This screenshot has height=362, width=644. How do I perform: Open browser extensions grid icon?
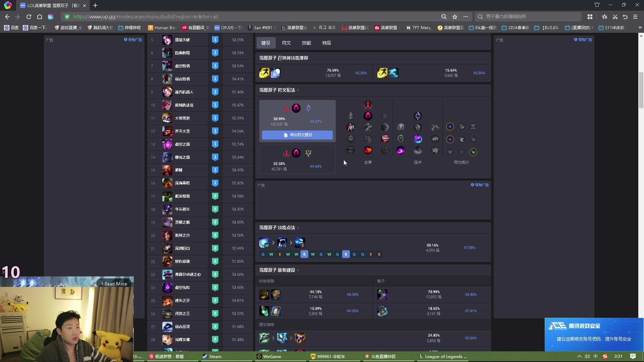point(590,17)
